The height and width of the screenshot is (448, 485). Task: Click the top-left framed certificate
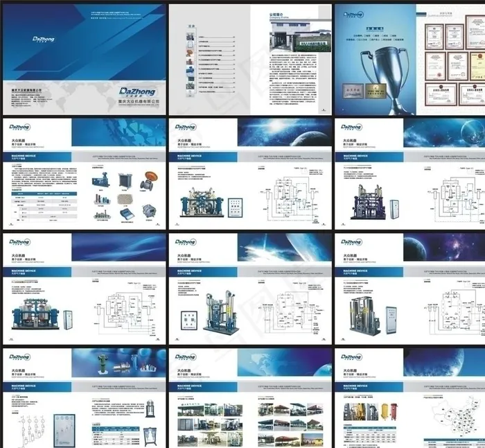coord(436,33)
